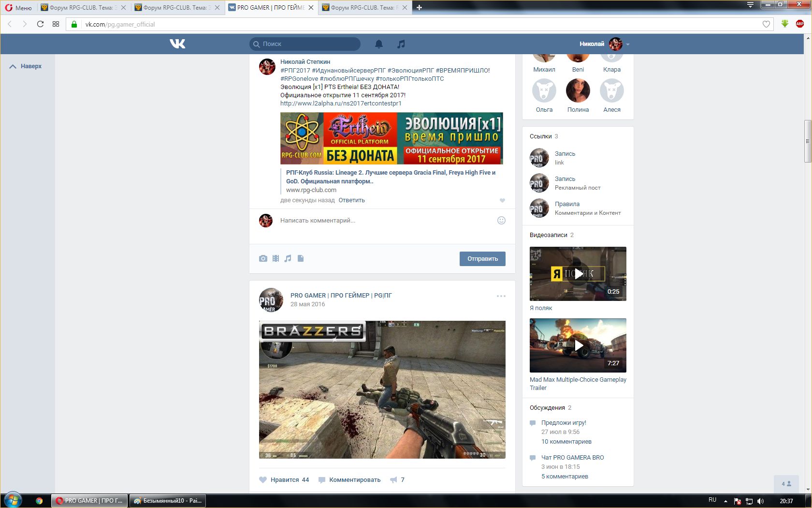Attach a photo with camera icon

pos(263,258)
